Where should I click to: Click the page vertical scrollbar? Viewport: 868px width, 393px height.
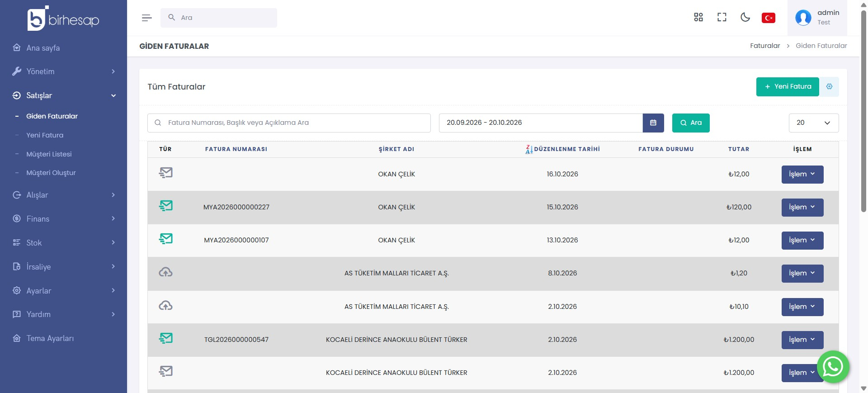tap(863, 111)
